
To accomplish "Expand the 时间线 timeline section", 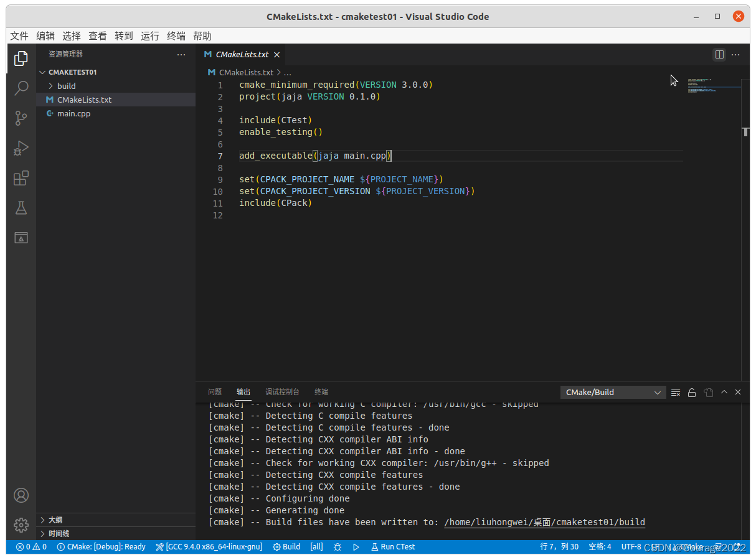I will point(116,533).
